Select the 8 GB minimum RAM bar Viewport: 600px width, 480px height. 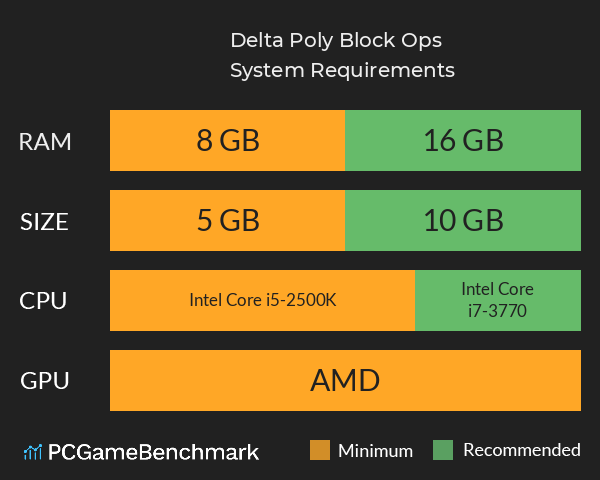tap(227, 141)
